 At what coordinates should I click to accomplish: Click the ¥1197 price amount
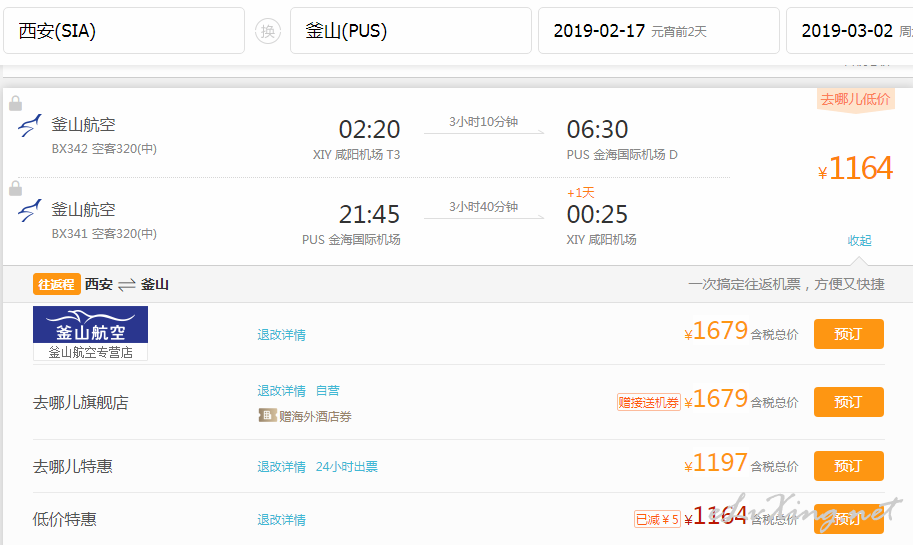pyautogui.click(x=716, y=463)
